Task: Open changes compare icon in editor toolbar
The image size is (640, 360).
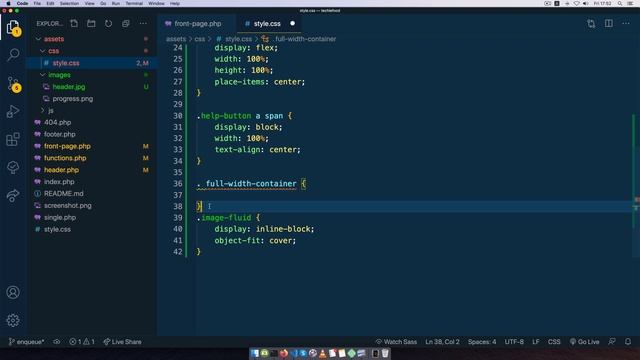Action: 591,24
